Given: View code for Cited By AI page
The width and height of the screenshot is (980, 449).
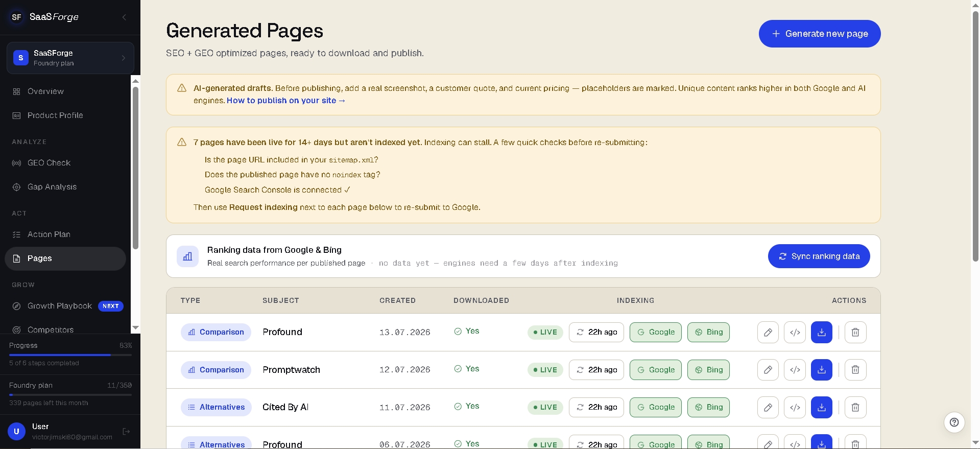Looking at the screenshot, I should click(795, 407).
